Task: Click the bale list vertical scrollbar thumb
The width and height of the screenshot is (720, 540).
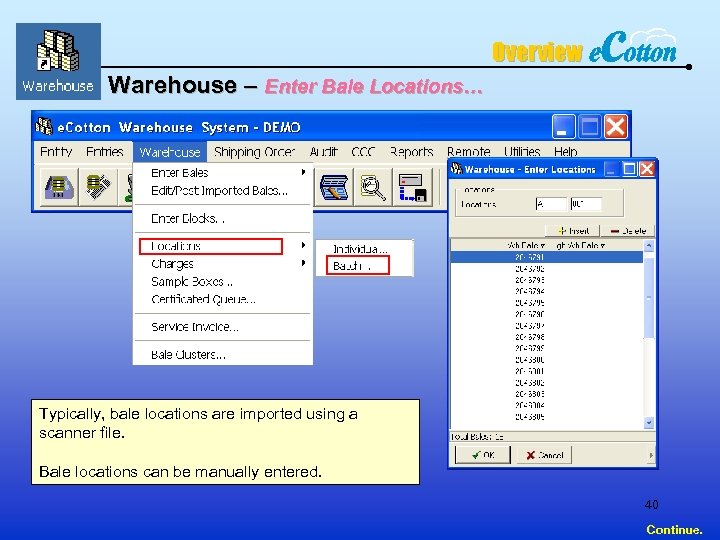Action: click(649, 298)
